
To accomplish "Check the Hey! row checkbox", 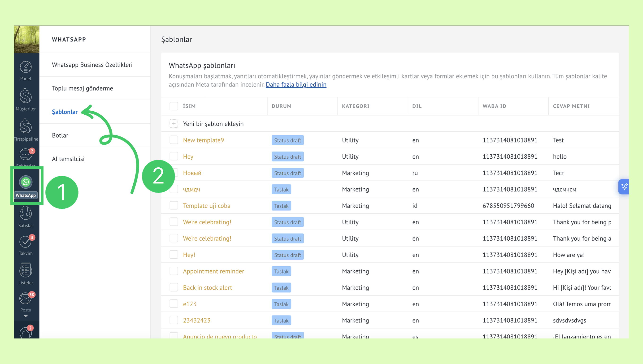I will 174,255.
